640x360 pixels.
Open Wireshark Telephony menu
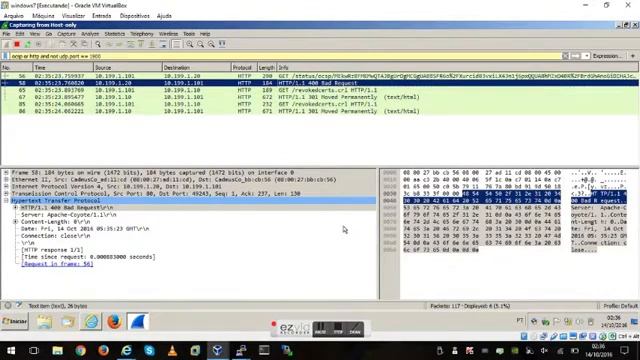142,34
